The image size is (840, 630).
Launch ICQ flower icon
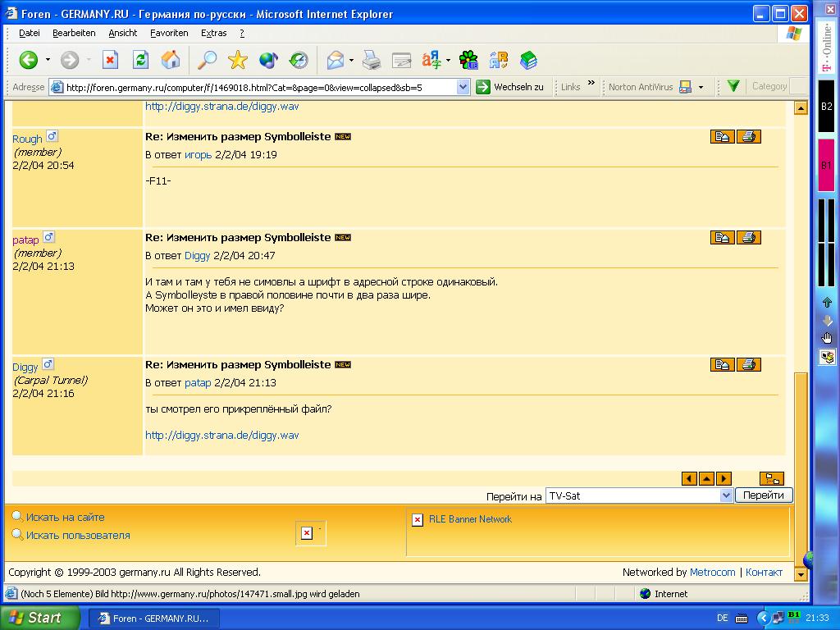[x=468, y=60]
